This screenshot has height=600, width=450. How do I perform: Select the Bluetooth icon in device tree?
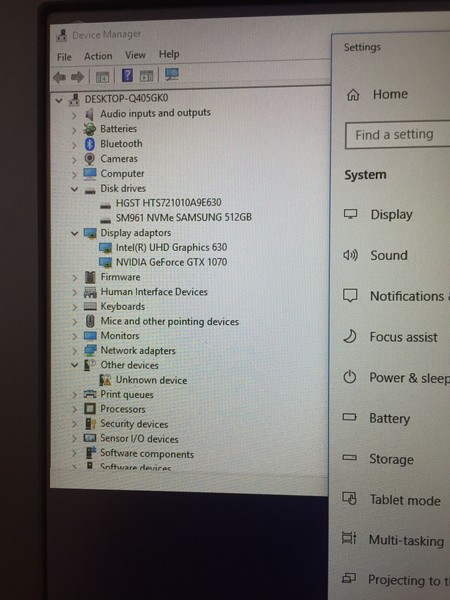tap(90, 144)
